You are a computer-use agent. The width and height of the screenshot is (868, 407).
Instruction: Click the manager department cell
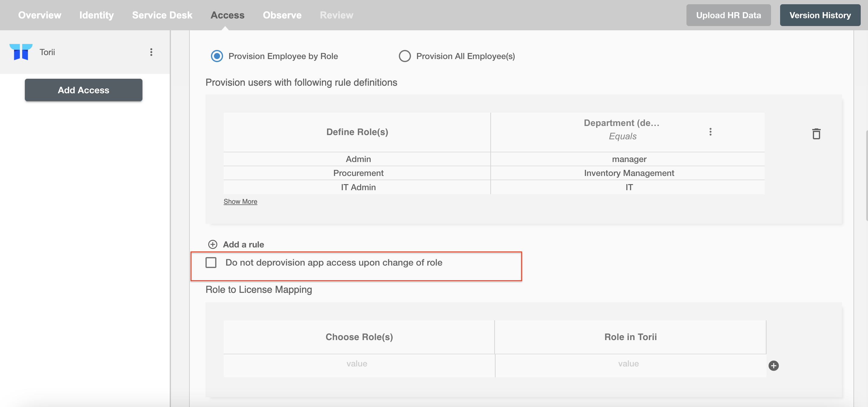coord(628,159)
